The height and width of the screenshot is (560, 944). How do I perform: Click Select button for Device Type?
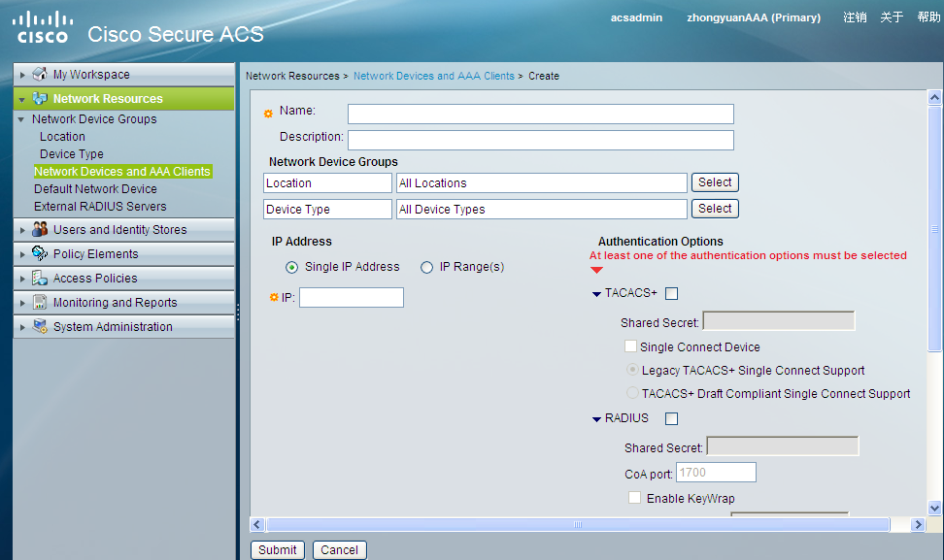click(x=715, y=209)
